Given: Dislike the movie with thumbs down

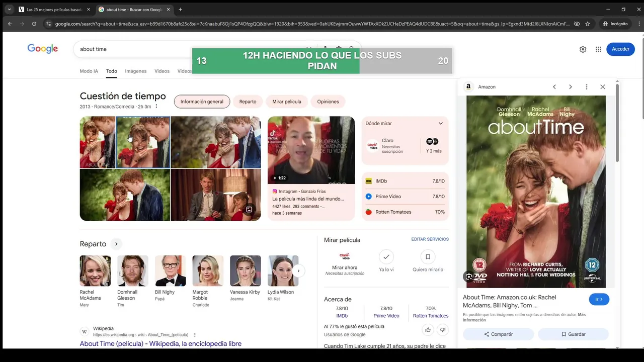Looking at the screenshot, I should (x=443, y=330).
